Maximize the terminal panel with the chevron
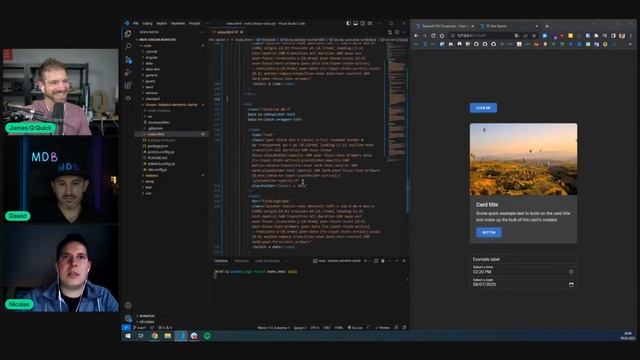640x360 pixels. [397, 261]
